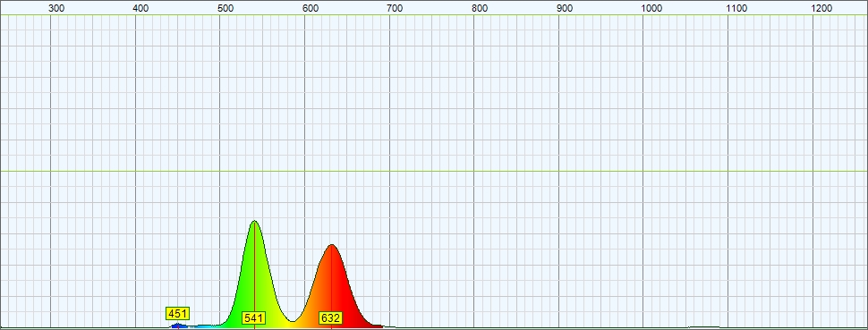The width and height of the screenshot is (868, 330).
Task: Click the green horizontal midline of the chart
Action: coord(434,171)
